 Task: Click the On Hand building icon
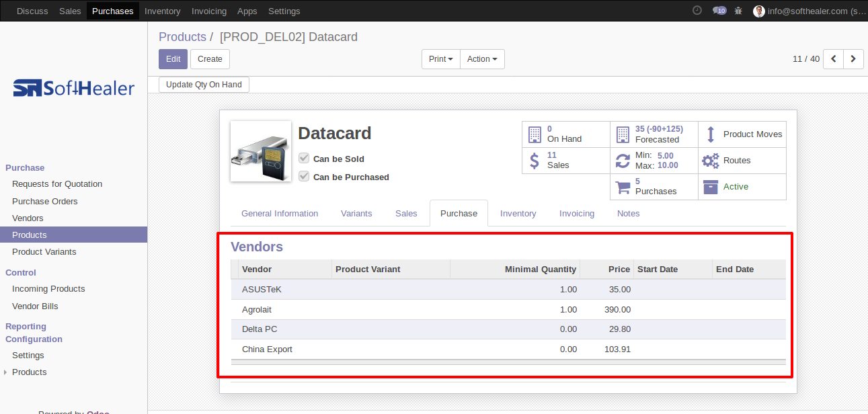[x=535, y=134]
